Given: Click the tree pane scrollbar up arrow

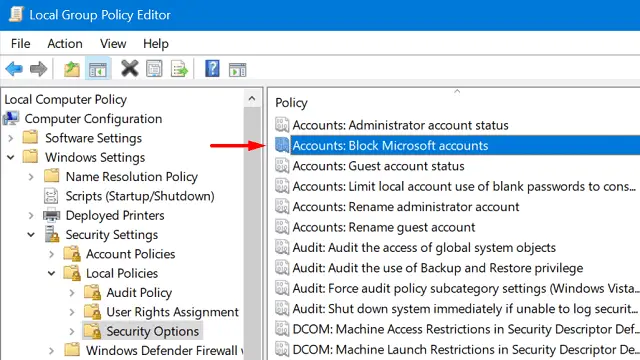Looking at the screenshot, I should coord(252,98).
